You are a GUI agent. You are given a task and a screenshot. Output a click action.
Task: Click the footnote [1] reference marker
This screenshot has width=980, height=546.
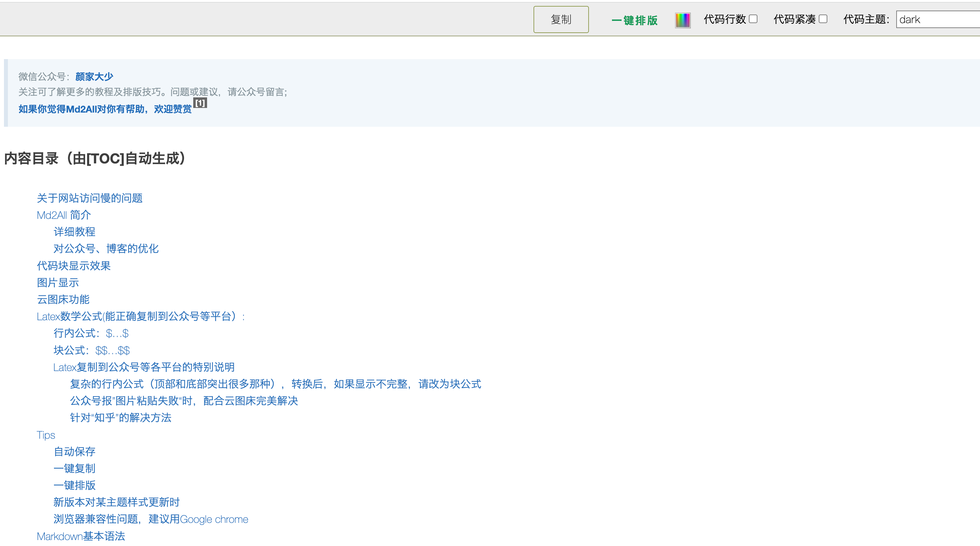200,103
